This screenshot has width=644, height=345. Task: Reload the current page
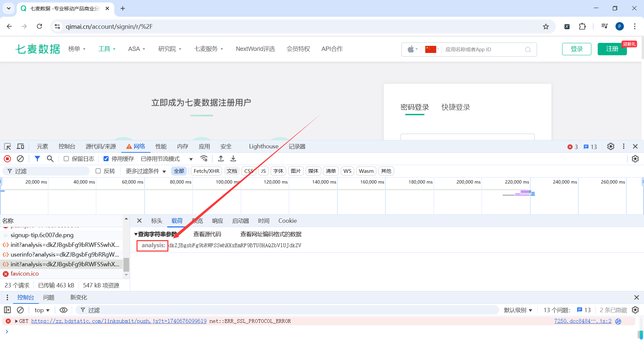tap(39, 26)
